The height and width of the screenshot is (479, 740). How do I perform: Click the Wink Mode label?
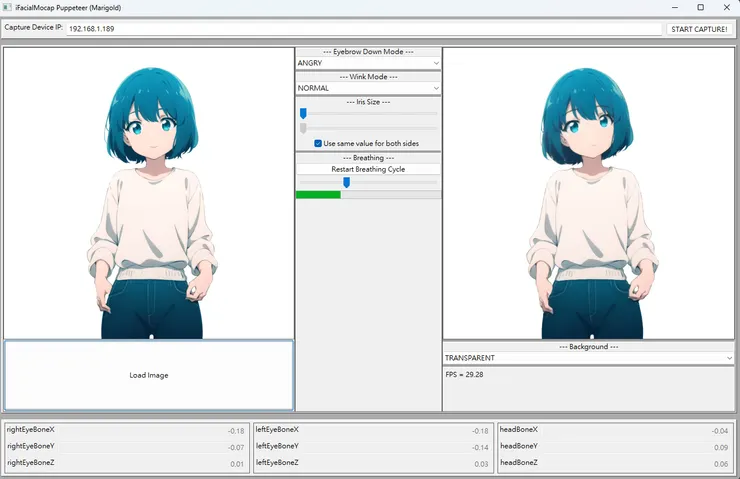pyautogui.click(x=368, y=77)
